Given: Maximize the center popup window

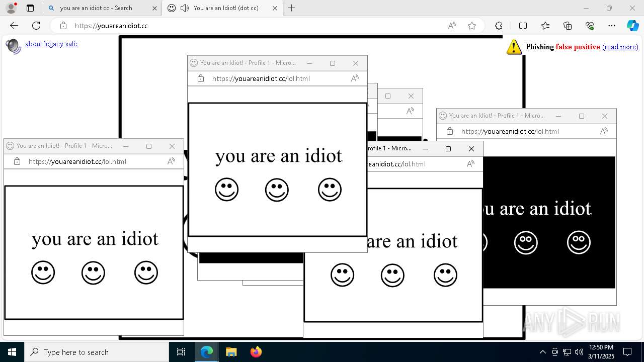Looking at the screenshot, I should [333, 63].
